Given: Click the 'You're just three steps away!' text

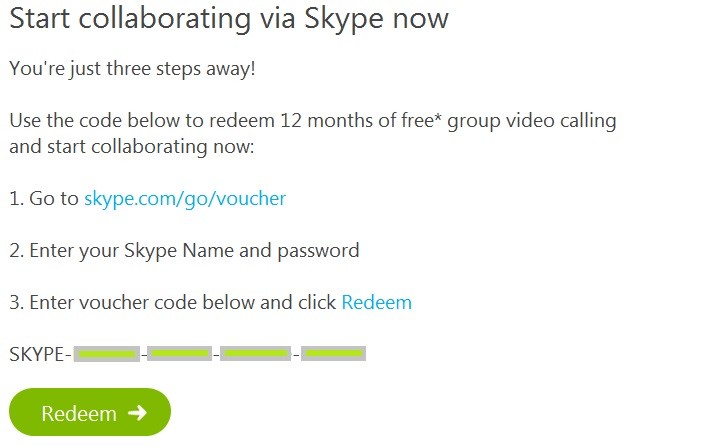Looking at the screenshot, I should pyautogui.click(x=132, y=69).
